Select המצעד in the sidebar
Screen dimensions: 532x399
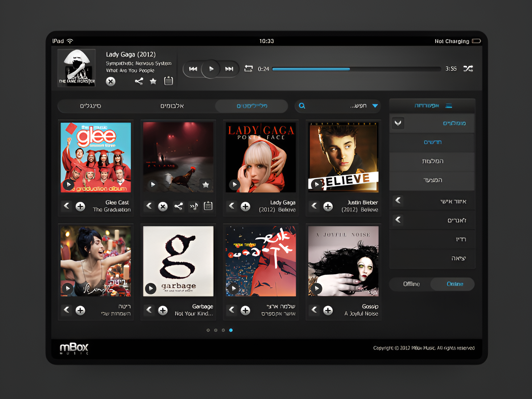[x=432, y=180]
